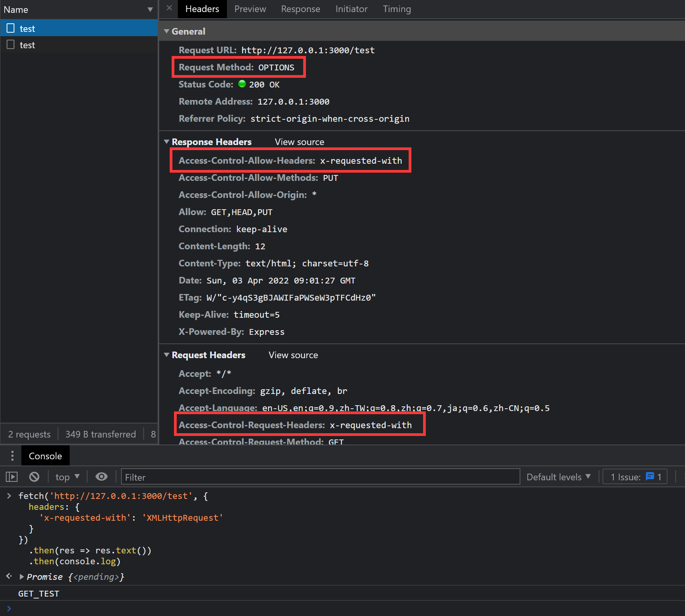Screen dimensions: 685x616
Task: View source of Response Headers
Action: pos(299,142)
